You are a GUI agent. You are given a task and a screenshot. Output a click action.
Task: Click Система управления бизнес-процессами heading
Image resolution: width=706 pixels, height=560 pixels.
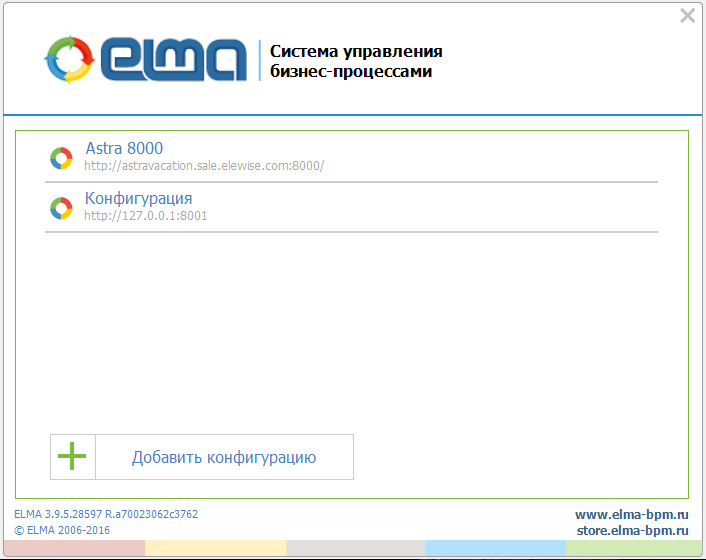coord(356,61)
